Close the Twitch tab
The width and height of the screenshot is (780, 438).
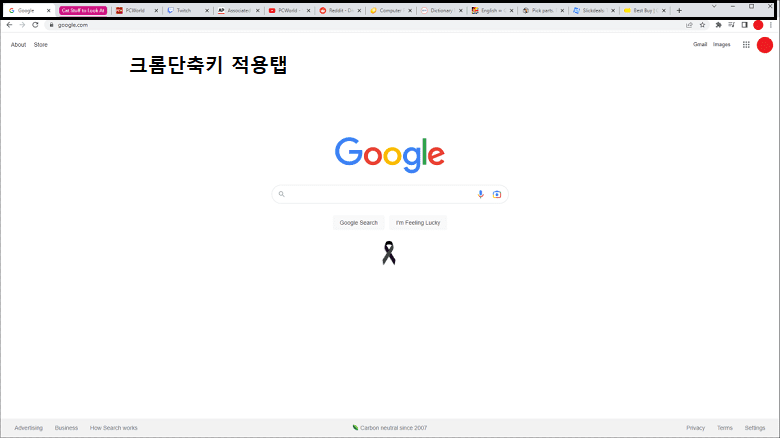pyautogui.click(x=207, y=10)
